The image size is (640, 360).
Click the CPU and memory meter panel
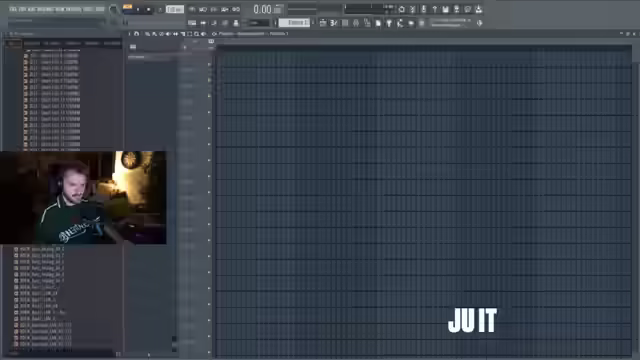369,9
